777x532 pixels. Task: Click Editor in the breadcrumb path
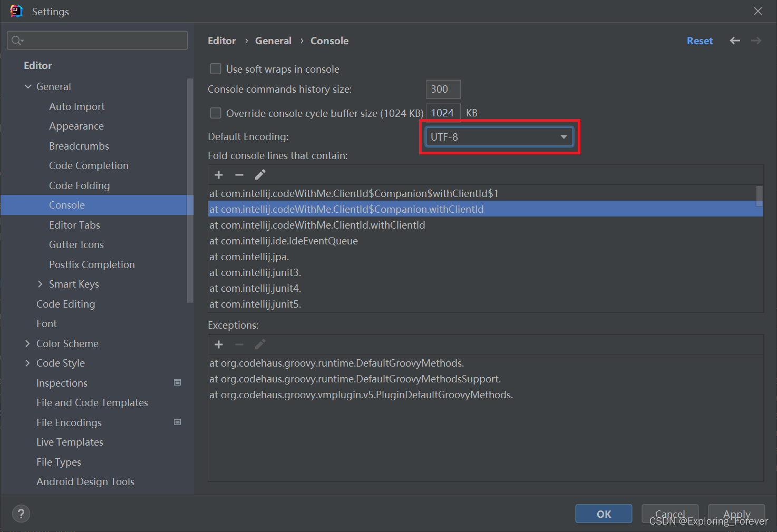click(222, 41)
